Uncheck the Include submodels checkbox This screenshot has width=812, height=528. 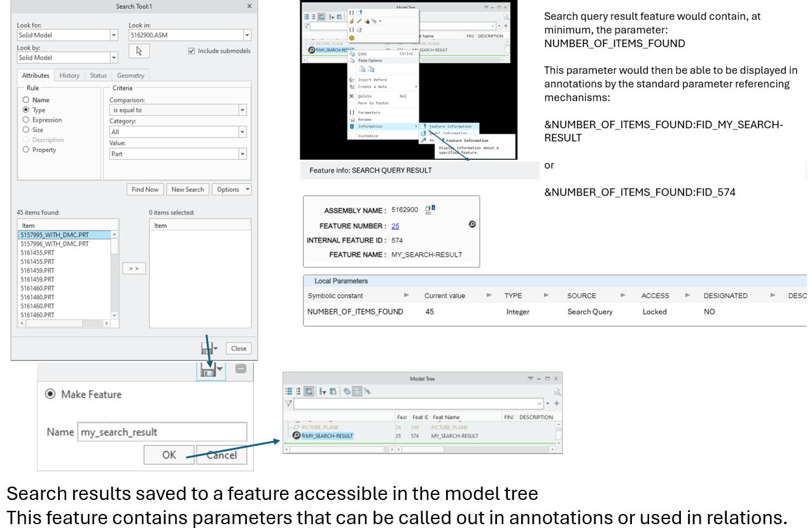[192, 52]
